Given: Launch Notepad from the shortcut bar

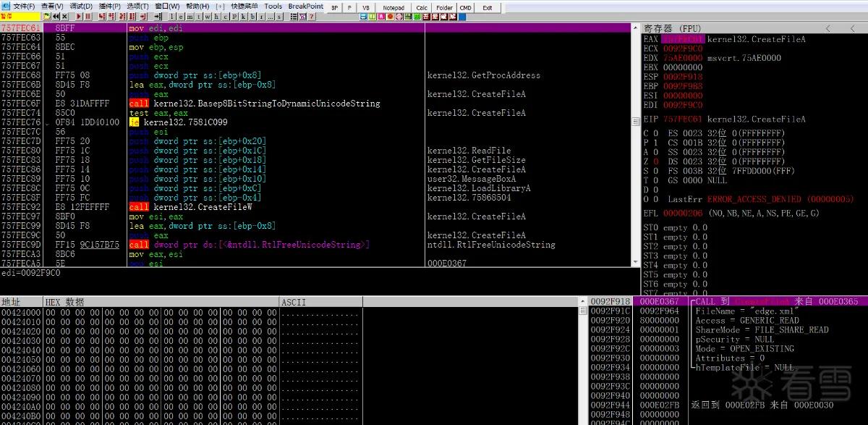Looking at the screenshot, I should click(393, 8).
